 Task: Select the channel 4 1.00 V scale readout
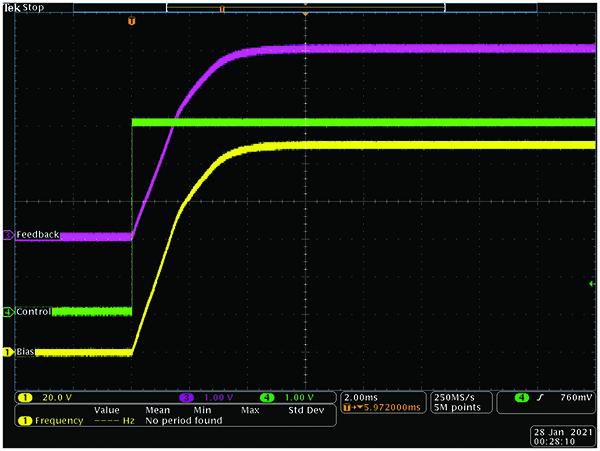[x=292, y=397]
